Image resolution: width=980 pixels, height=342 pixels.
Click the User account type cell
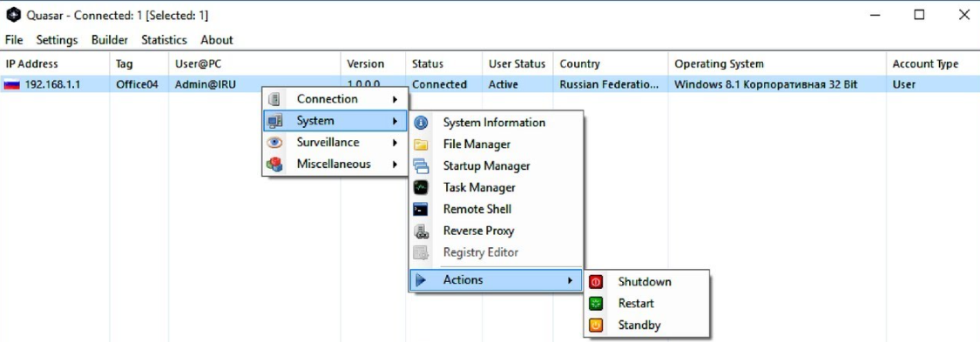(x=903, y=85)
